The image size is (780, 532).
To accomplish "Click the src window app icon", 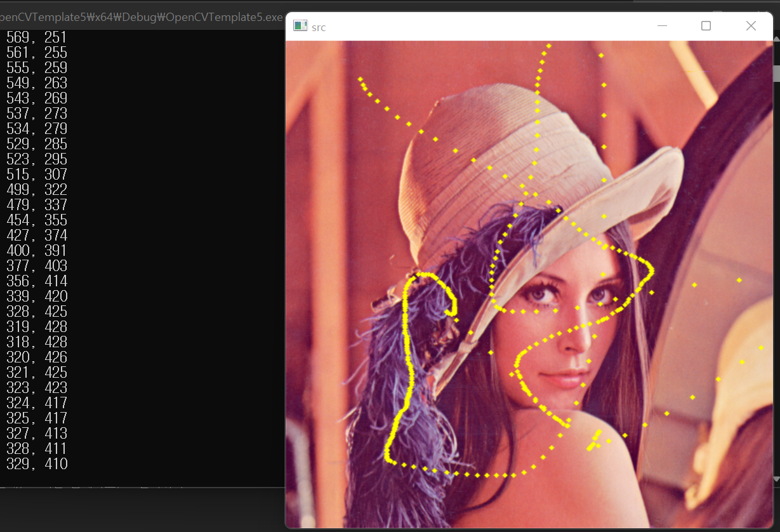I will click(x=300, y=26).
